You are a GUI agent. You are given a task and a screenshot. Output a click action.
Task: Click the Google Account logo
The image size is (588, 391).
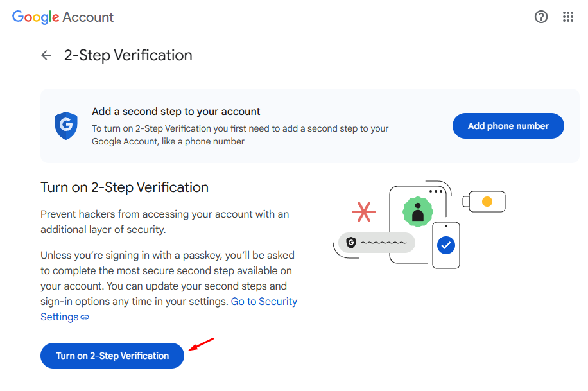(63, 17)
